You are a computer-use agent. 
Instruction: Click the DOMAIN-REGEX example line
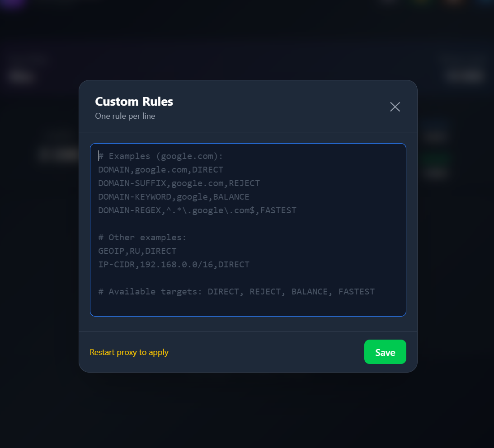click(197, 210)
